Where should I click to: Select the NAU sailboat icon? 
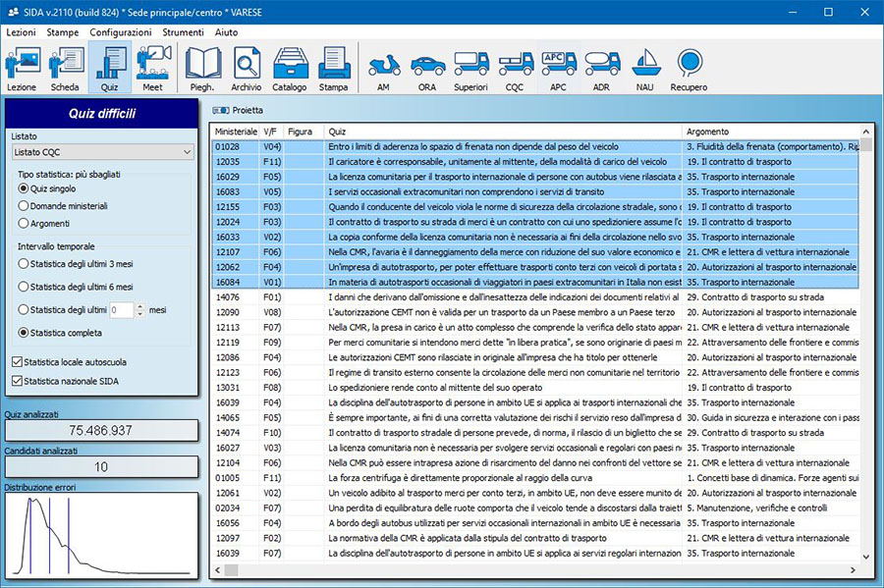tap(645, 71)
